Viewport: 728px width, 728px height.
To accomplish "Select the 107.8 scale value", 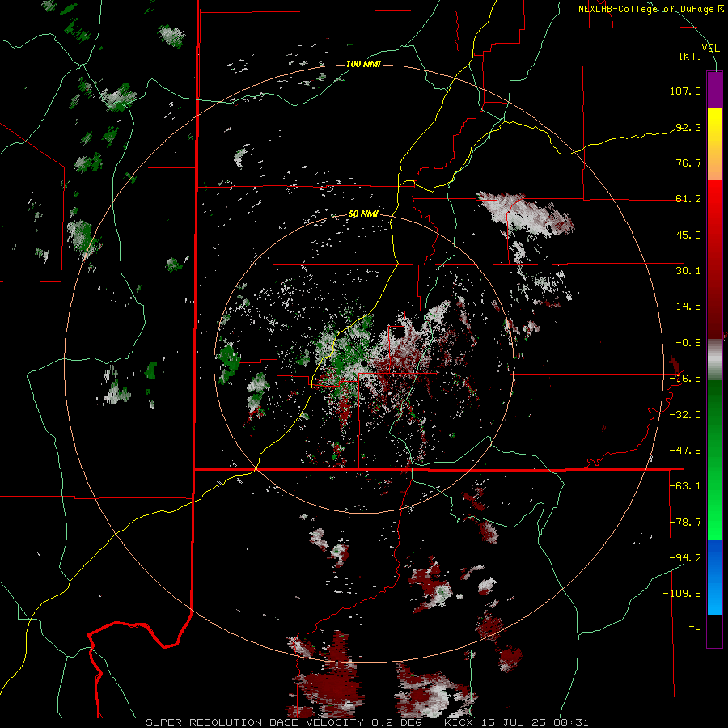I will (685, 91).
